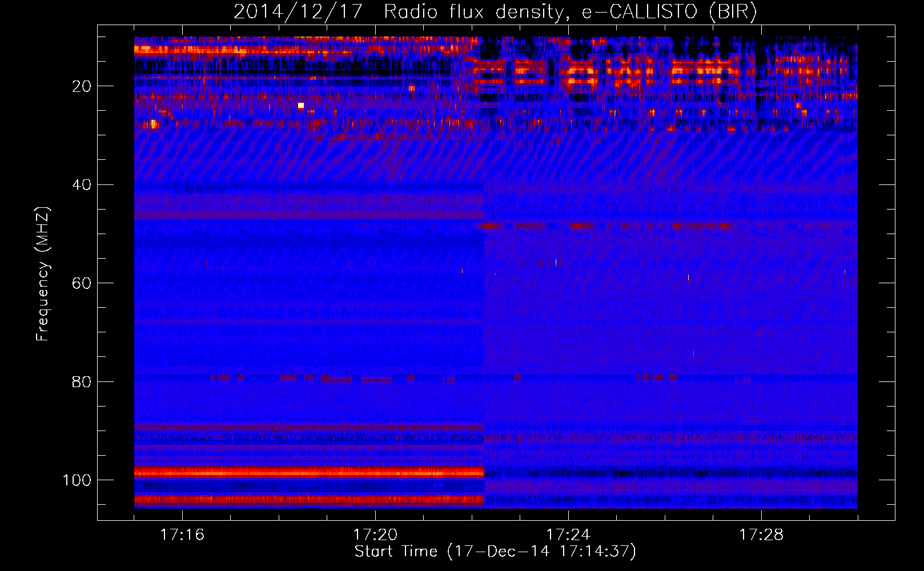Click the frequency tick label "20"
The width and height of the screenshot is (924, 571).
82,86
